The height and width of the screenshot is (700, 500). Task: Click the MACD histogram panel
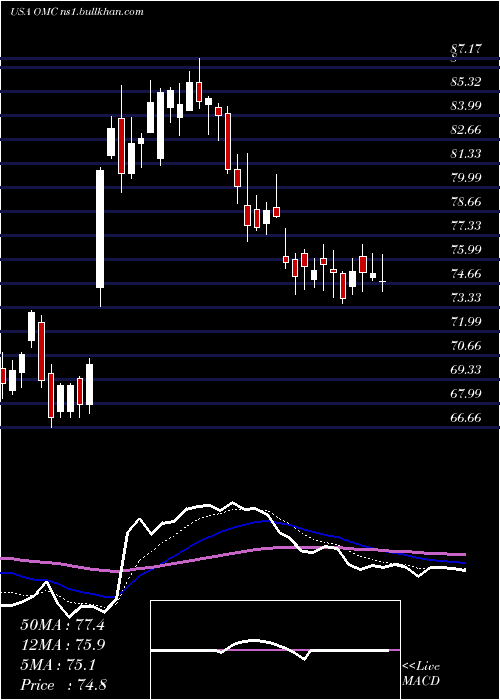[x=275, y=650]
